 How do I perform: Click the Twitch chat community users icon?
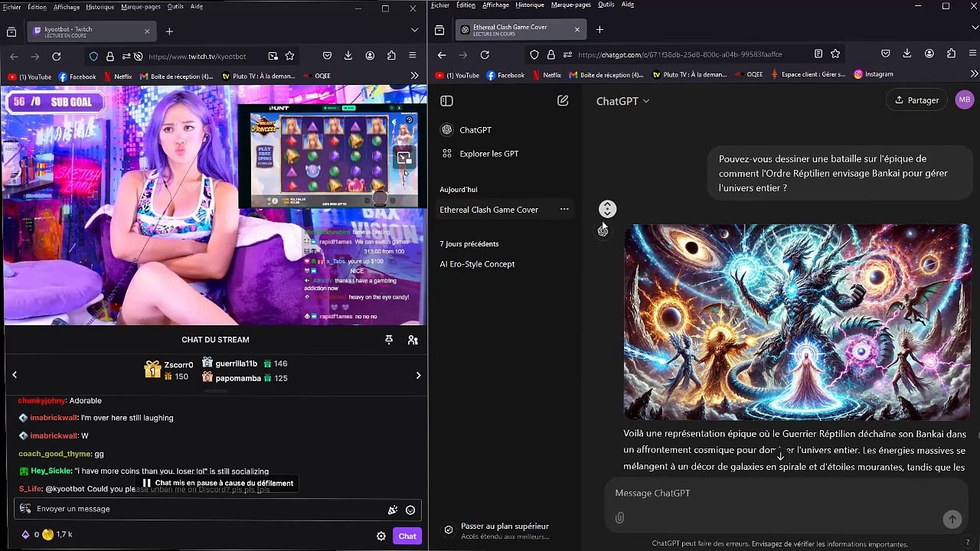coord(413,340)
